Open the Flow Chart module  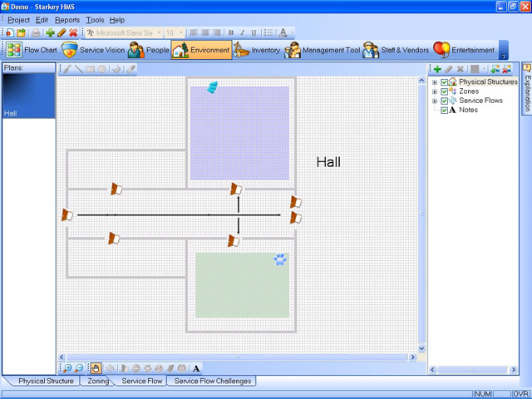click(x=32, y=50)
